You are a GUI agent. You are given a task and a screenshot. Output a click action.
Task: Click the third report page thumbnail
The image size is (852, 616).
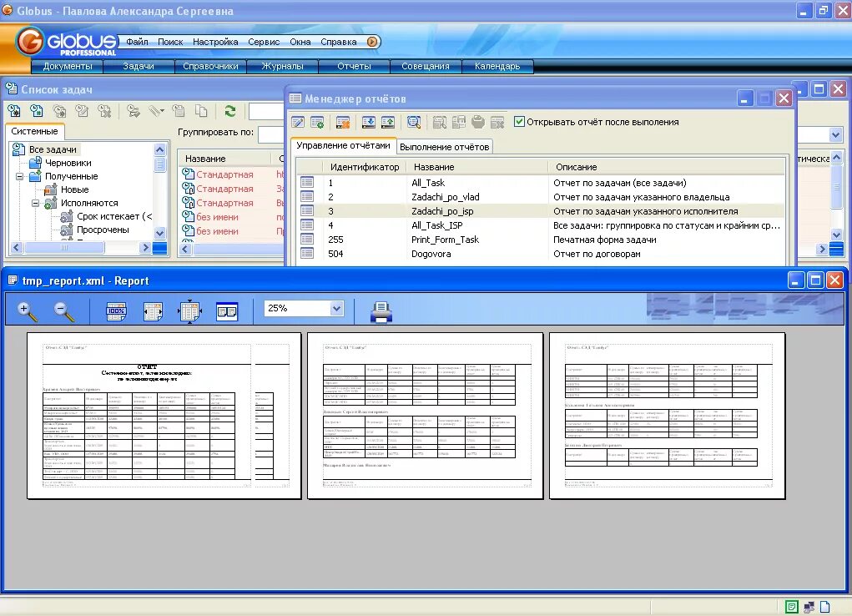pyautogui.click(x=668, y=416)
